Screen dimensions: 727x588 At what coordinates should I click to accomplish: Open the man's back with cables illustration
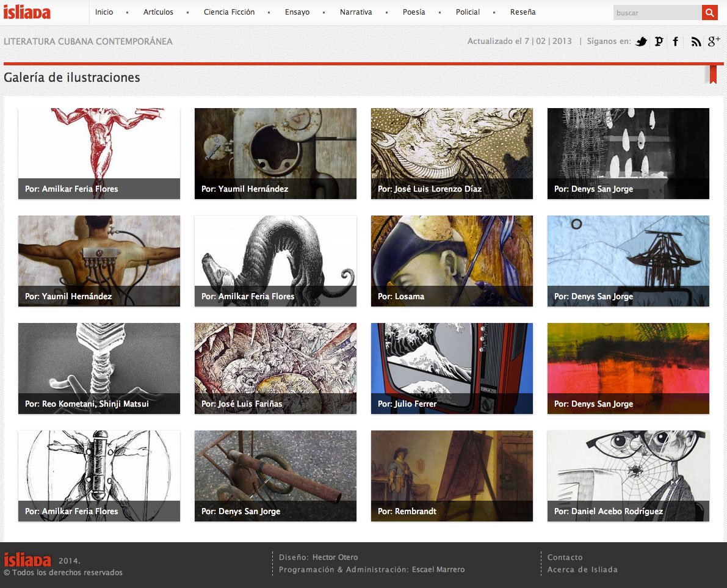[x=99, y=261]
